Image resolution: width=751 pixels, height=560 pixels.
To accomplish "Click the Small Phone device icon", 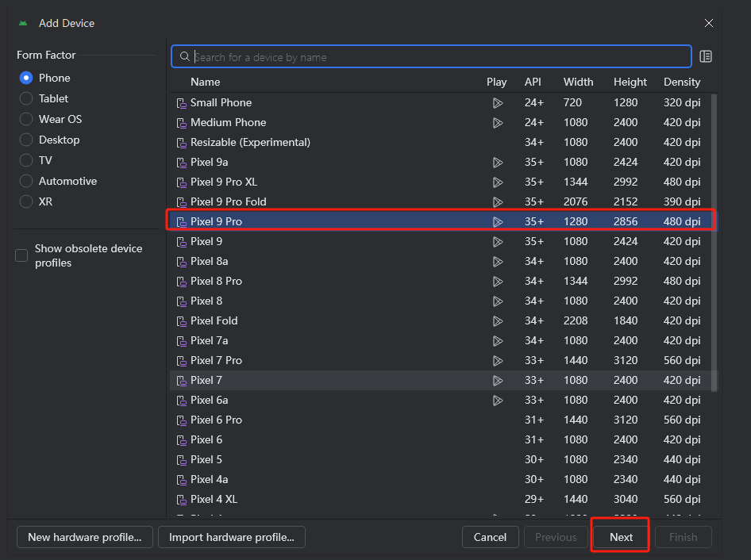I will click(x=182, y=103).
